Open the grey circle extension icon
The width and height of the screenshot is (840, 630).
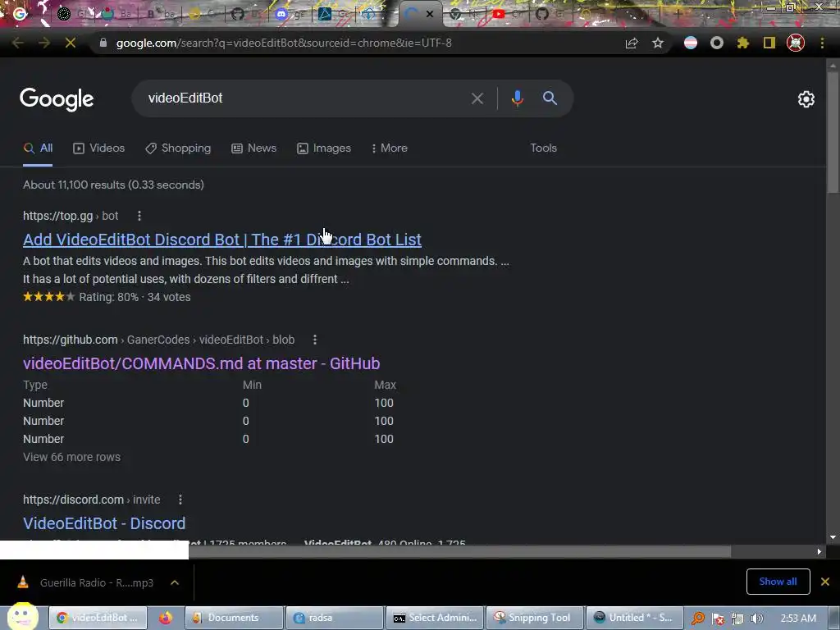717,43
